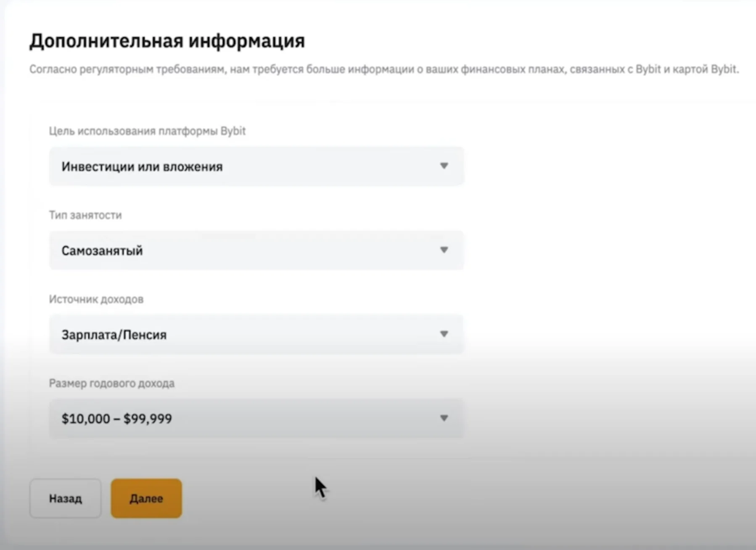Image resolution: width=756 pixels, height=550 pixels.
Task: Click the arrow icon beside $10,000 – $99,999
Action: [444, 418]
